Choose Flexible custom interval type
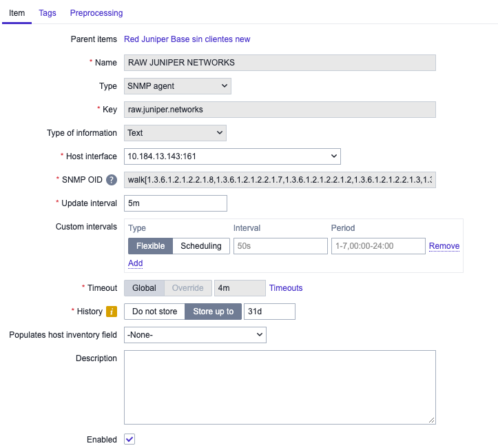 point(151,246)
